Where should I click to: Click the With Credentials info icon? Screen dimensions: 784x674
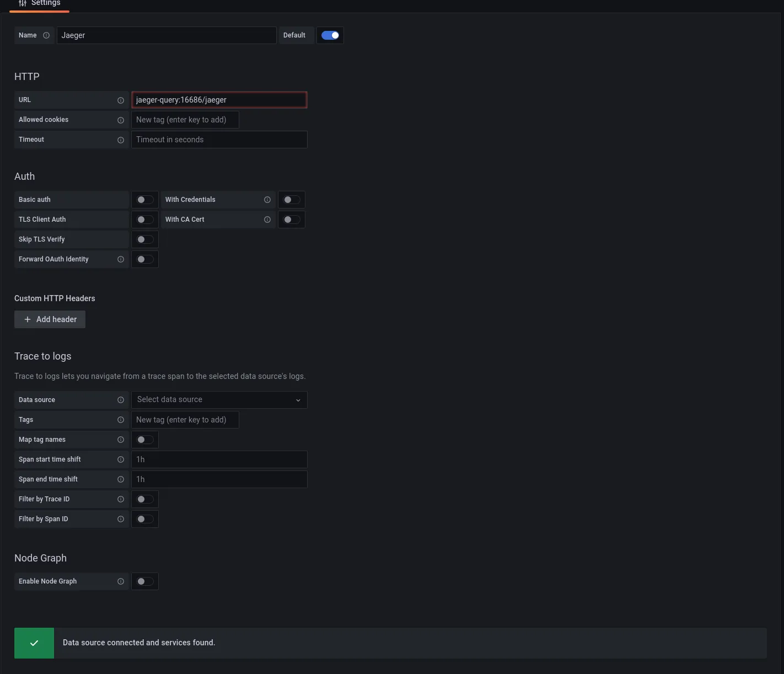tap(267, 200)
